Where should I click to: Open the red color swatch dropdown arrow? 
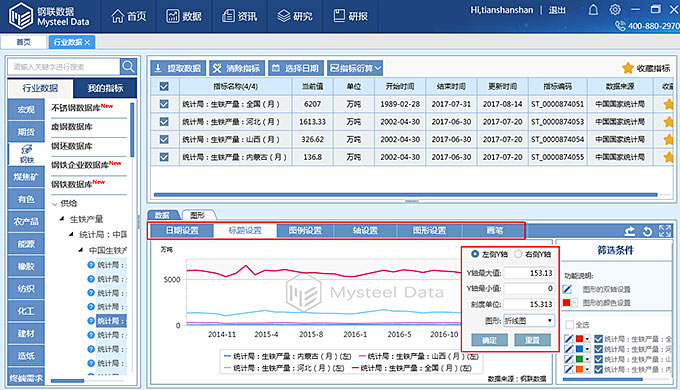[587, 339]
